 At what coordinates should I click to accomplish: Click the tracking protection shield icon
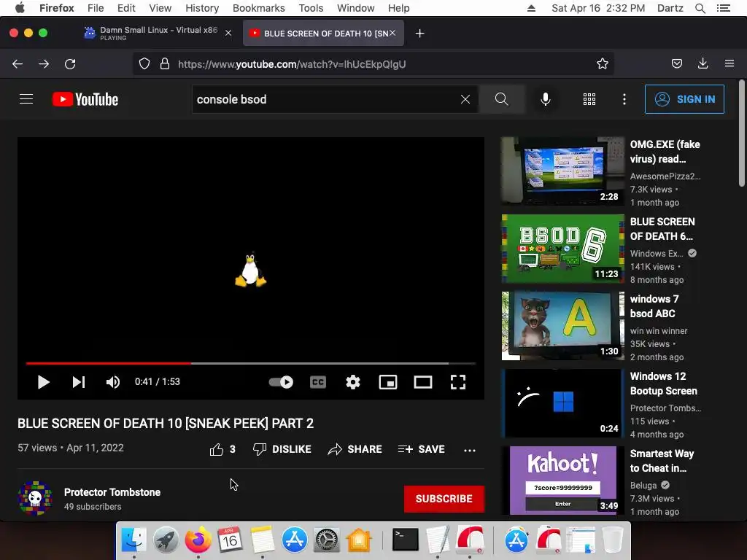144,64
